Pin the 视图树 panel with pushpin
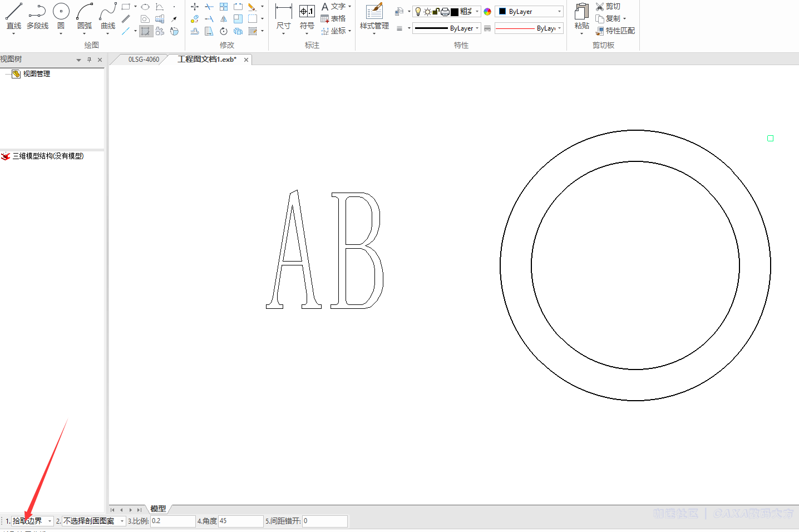Image resolution: width=799 pixels, height=532 pixels. (89, 60)
